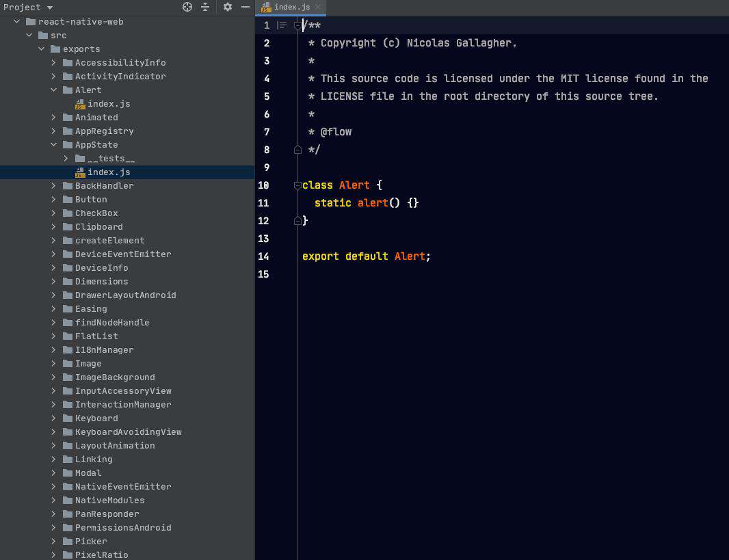The height and width of the screenshot is (560, 729).
Task: Click the 'export default Alert;' code line
Action: pos(367,256)
